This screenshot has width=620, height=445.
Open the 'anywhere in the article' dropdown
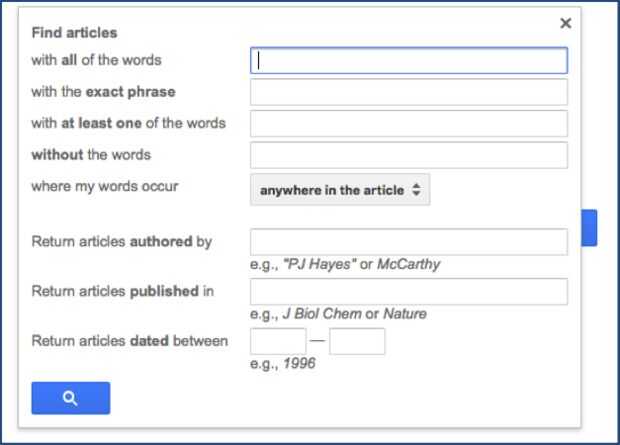(x=340, y=190)
